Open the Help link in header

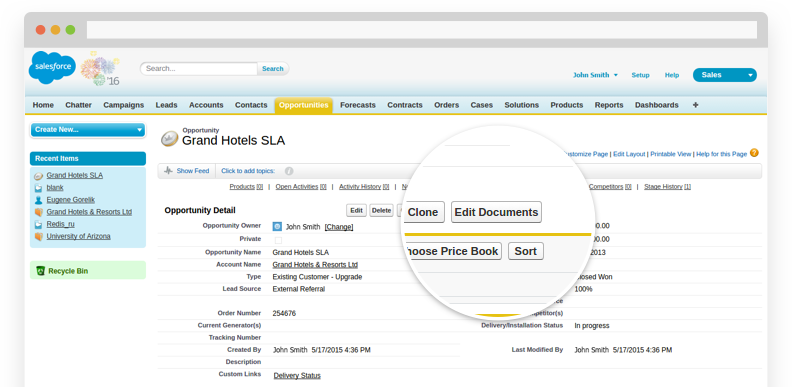(x=672, y=75)
